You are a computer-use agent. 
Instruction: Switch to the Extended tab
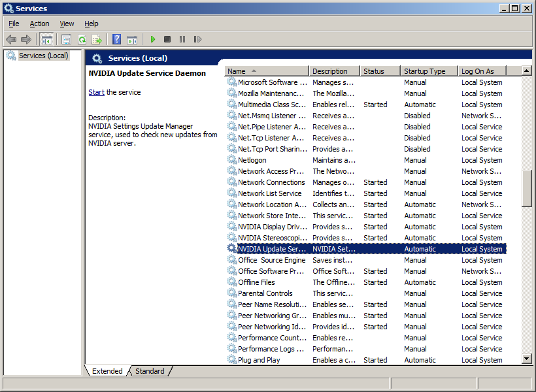pos(107,371)
